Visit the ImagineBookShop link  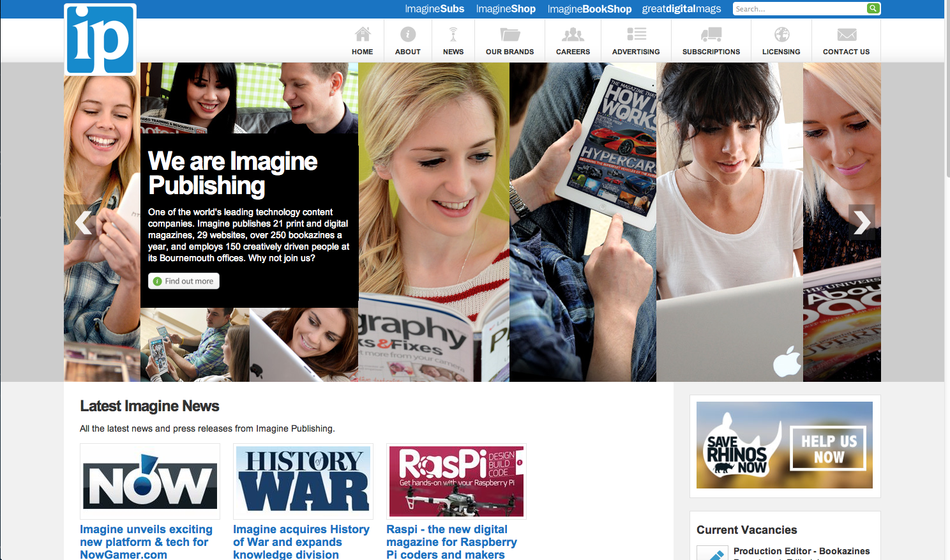[589, 9]
